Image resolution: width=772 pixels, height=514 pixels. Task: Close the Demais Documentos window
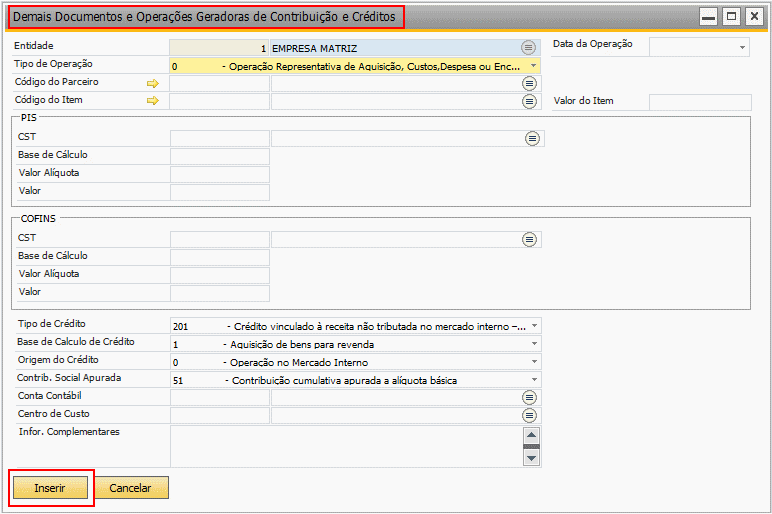pyautogui.click(x=754, y=17)
